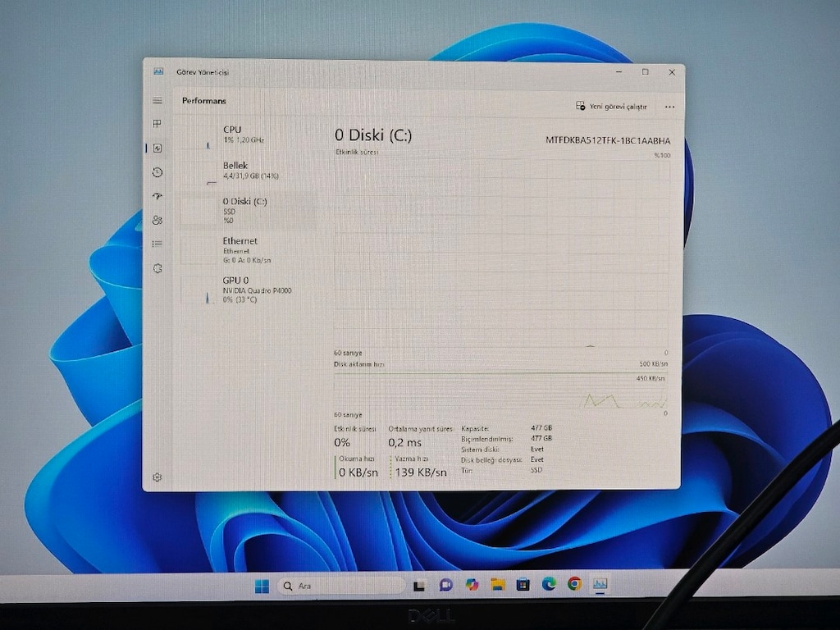Open the Users icon in sidebar
Image resolution: width=840 pixels, height=630 pixels.
point(157,220)
